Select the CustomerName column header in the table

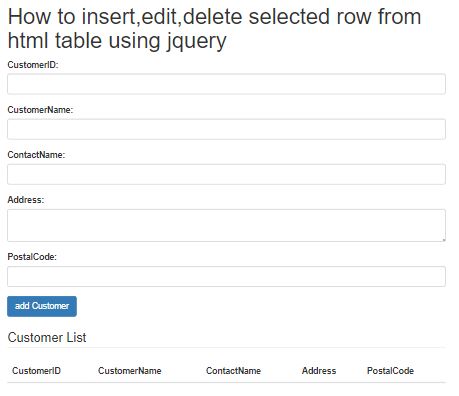point(130,371)
